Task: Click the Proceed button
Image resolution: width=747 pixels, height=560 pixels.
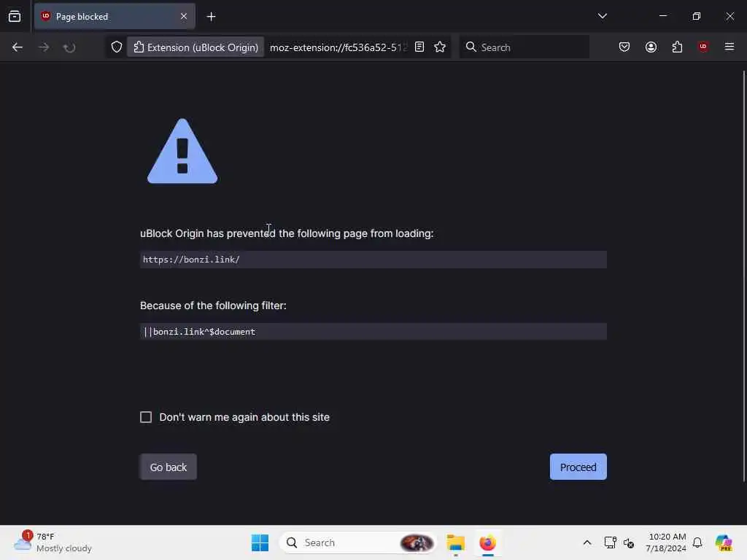Action: pyautogui.click(x=578, y=467)
